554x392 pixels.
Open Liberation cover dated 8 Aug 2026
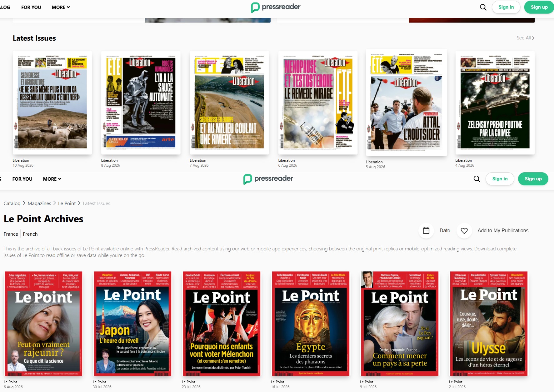point(141,103)
